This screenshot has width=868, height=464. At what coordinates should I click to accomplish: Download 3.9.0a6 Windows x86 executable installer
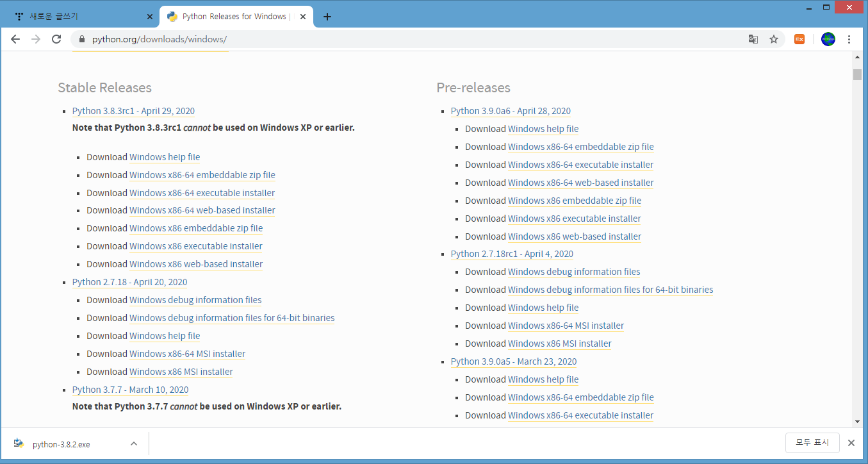tap(575, 219)
